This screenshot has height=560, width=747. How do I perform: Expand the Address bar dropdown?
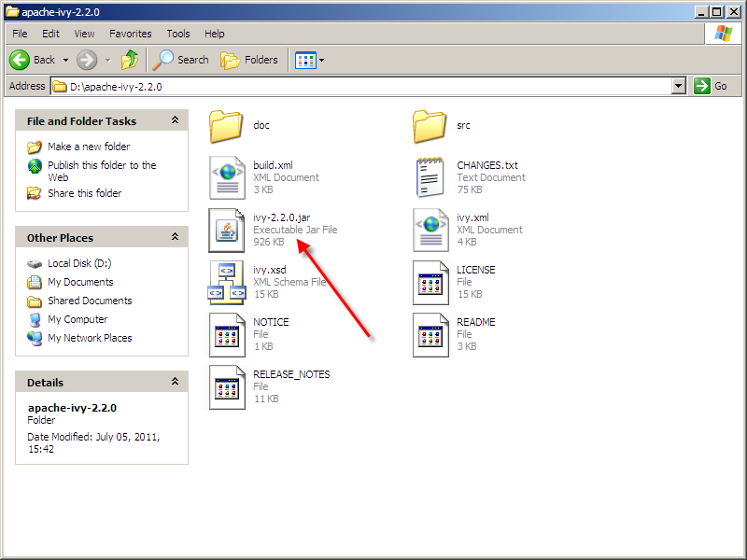[679, 86]
